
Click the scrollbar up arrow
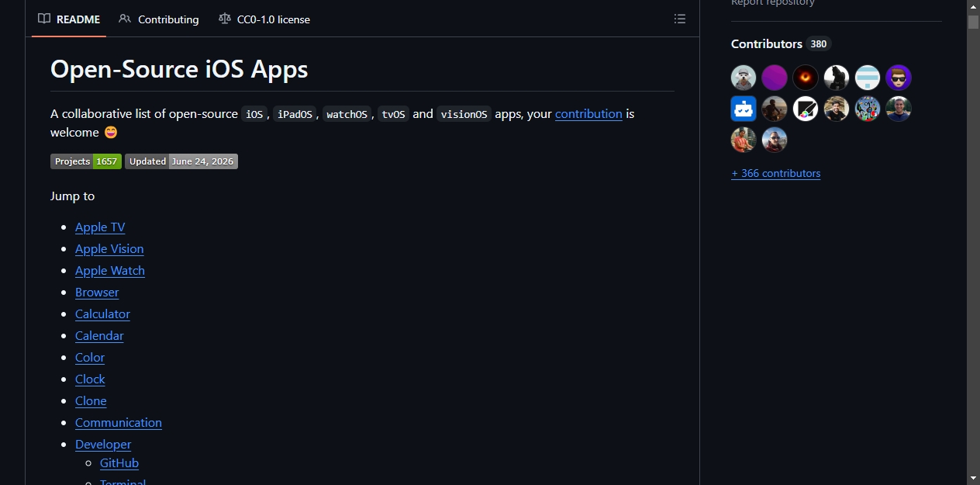[973, 6]
